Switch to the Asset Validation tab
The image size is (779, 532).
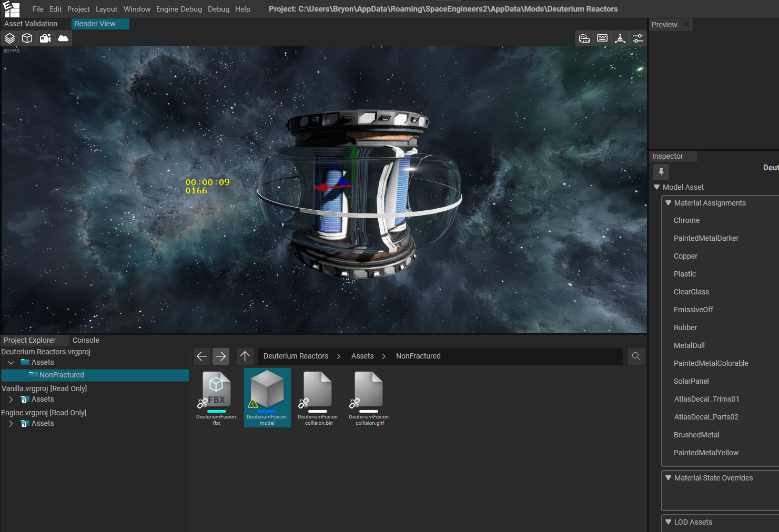click(x=31, y=24)
